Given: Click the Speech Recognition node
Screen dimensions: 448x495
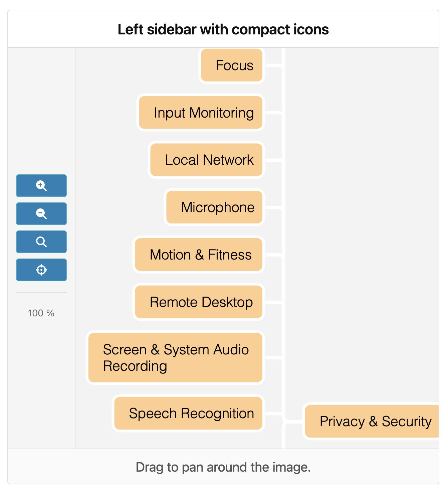Looking at the screenshot, I should pyautogui.click(x=188, y=414).
